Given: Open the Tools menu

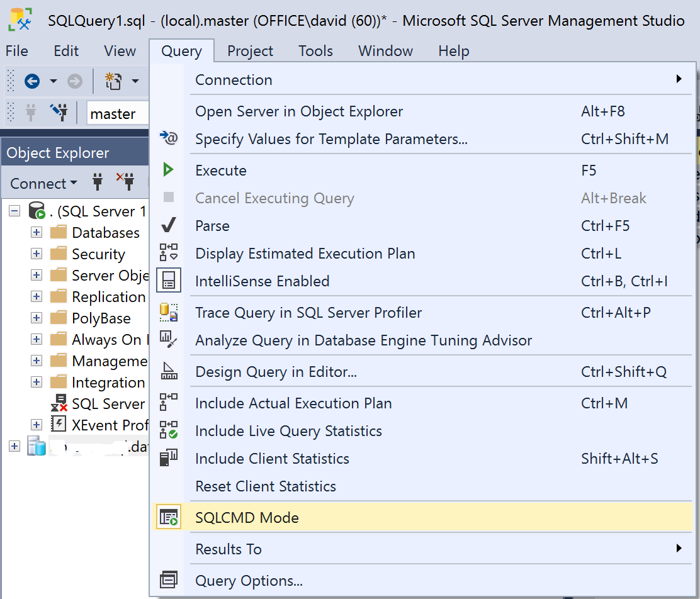Looking at the screenshot, I should click(x=315, y=51).
